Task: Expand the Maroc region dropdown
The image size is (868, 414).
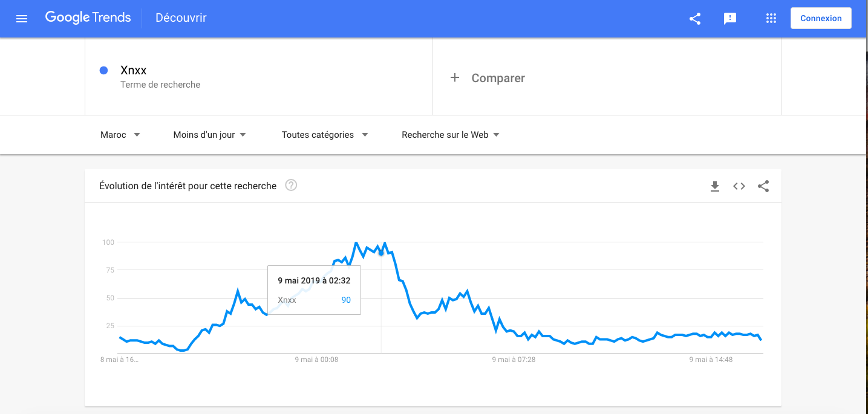Action: pos(120,135)
